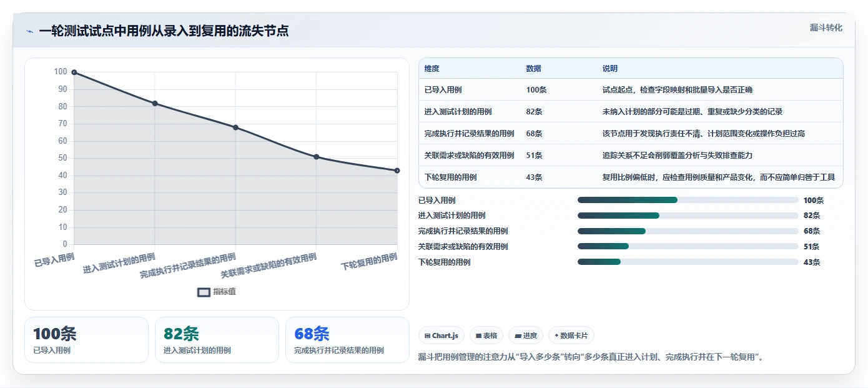Image resolution: width=868 pixels, height=388 pixels.
Task: Click the 51条 value in the table
Action: [534, 156]
